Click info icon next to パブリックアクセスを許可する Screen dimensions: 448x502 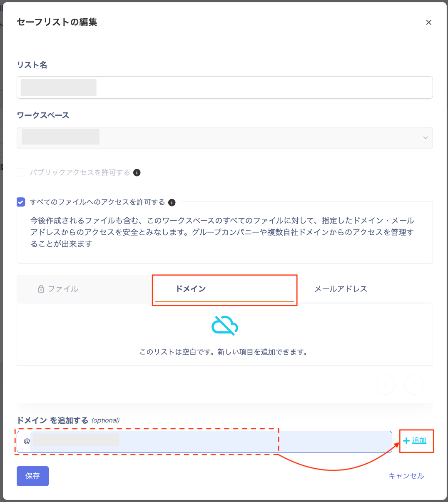[137, 172]
